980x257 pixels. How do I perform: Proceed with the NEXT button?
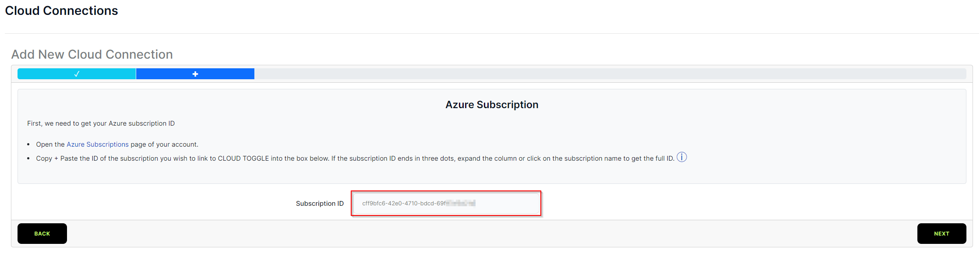(x=941, y=233)
